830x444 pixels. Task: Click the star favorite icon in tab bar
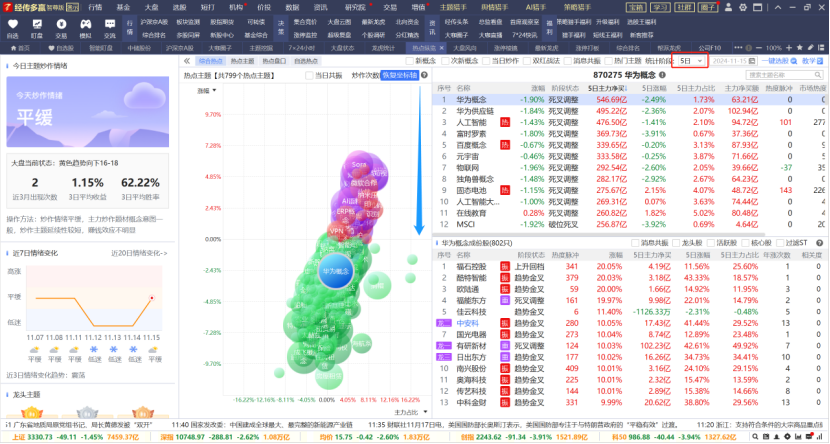click(800, 48)
